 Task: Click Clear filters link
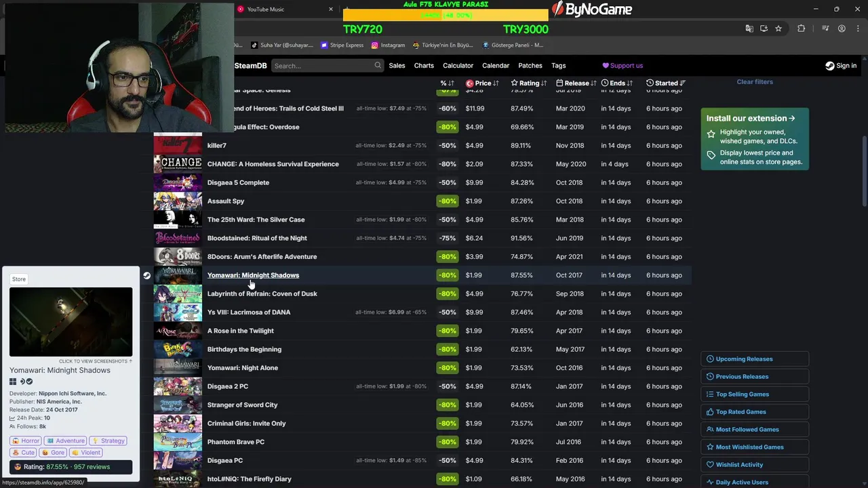755,82
